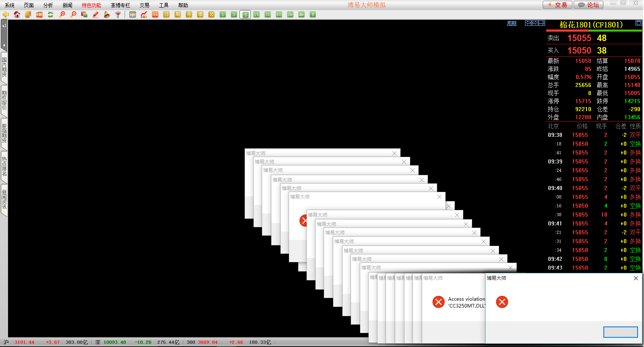Open the 特色功能 menu
Screen dimensions: 644x347
(91, 5)
